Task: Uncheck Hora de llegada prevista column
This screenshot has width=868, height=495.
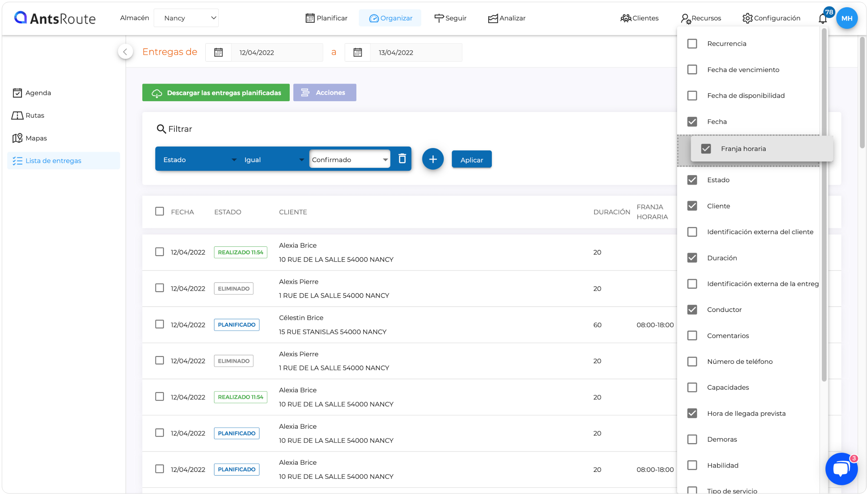Action: [692, 413]
